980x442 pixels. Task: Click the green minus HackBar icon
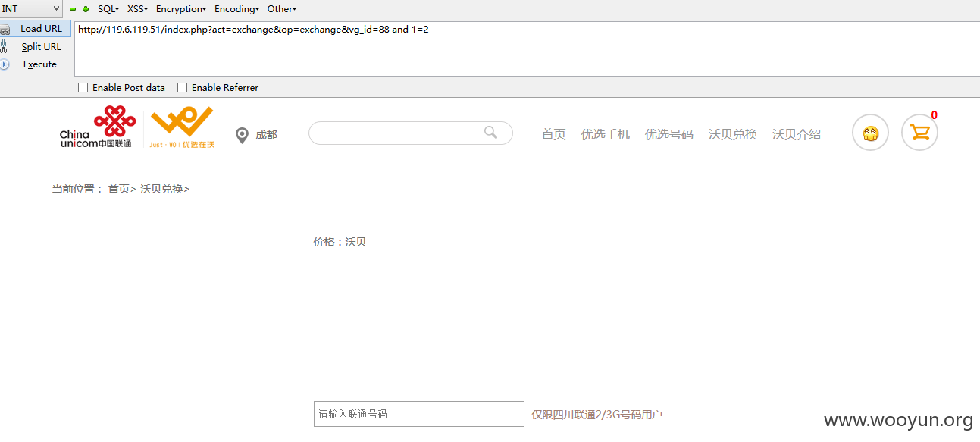point(73,9)
